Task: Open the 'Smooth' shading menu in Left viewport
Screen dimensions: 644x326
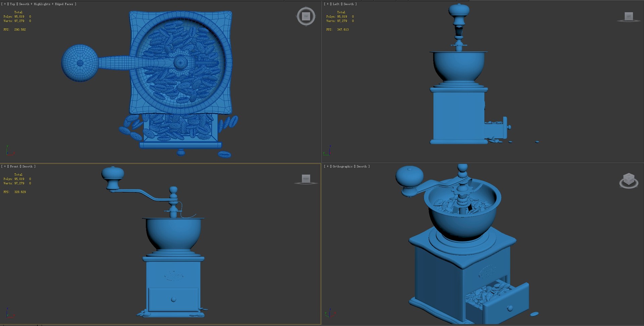Action: coord(348,4)
